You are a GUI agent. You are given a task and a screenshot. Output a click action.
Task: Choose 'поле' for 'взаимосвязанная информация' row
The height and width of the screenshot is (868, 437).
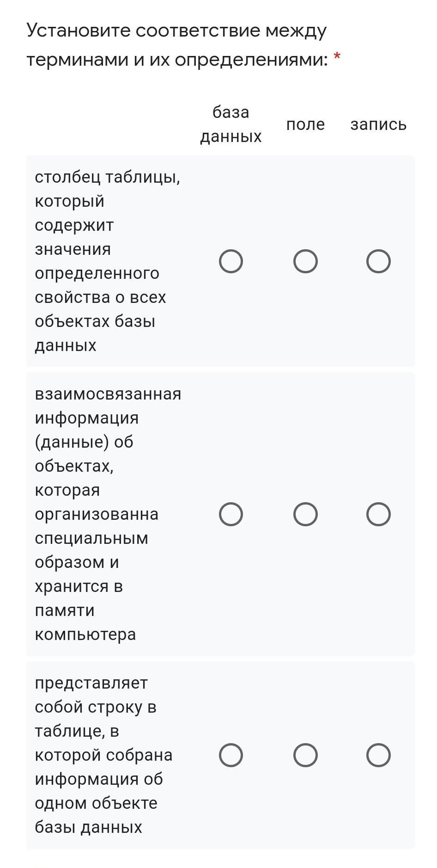point(305,514)
